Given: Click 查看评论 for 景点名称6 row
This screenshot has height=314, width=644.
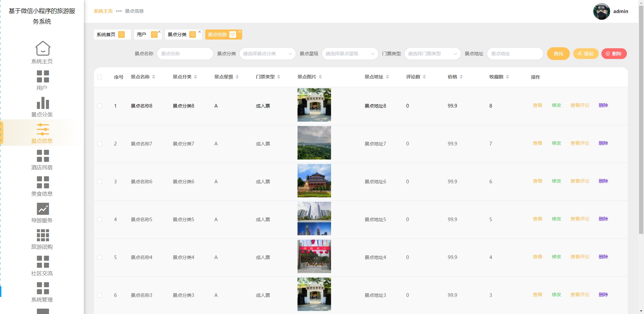Looking at the screenshot, I should [580, 181].
